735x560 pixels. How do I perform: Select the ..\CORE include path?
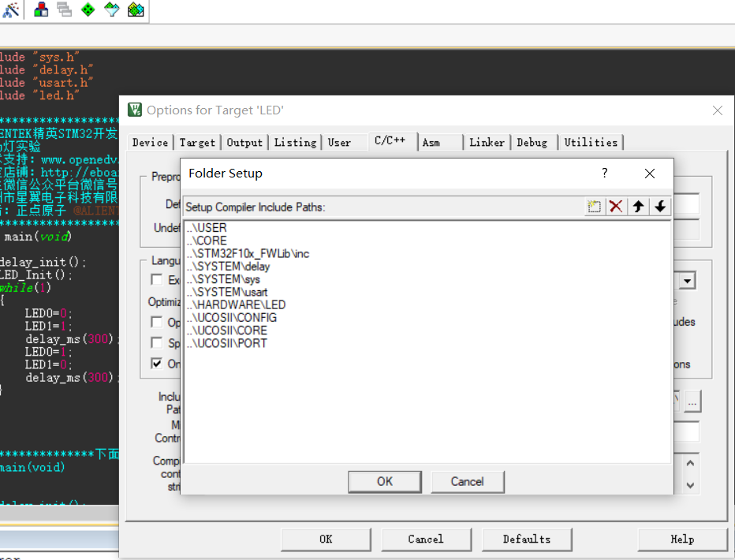pos(207,241)
